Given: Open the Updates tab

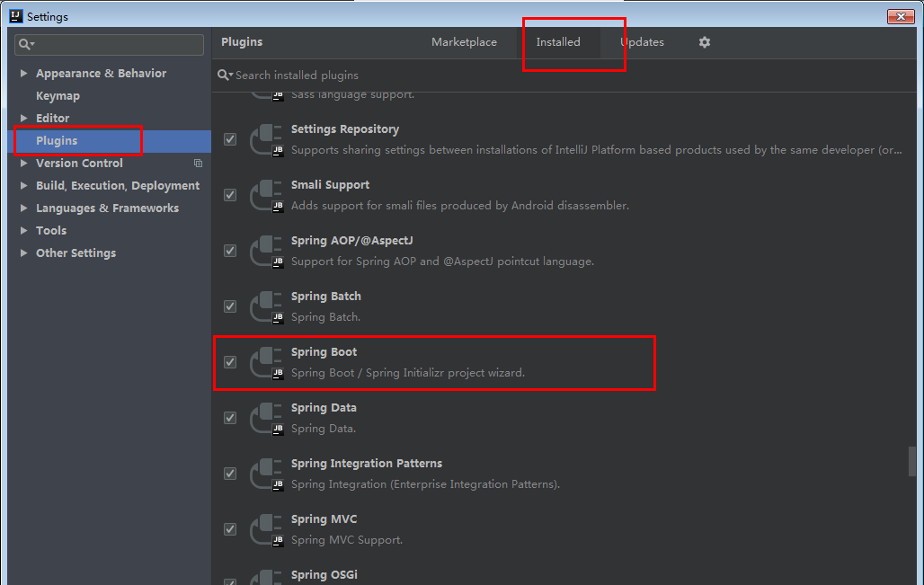Looking at the screenshot, I should click(642, 42).
